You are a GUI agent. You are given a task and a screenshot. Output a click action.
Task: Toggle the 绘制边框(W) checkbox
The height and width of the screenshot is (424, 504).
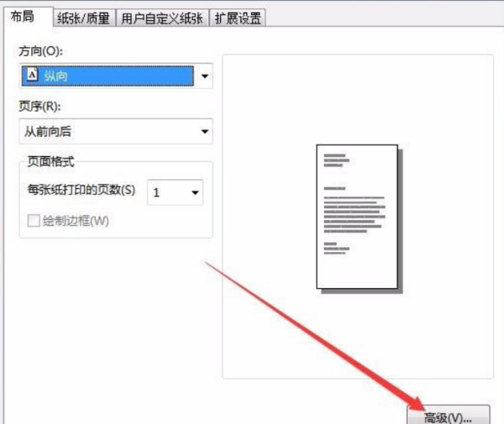34,221
